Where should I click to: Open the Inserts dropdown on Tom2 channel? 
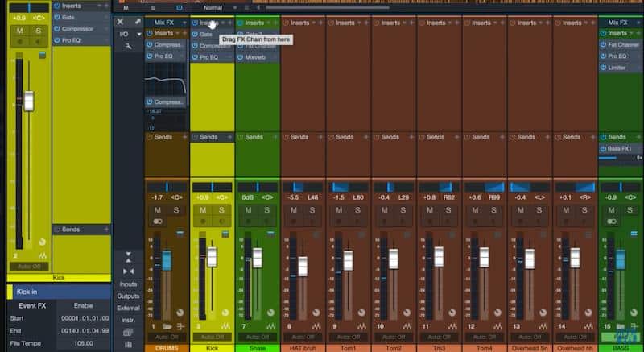click(x=406, y=23)
